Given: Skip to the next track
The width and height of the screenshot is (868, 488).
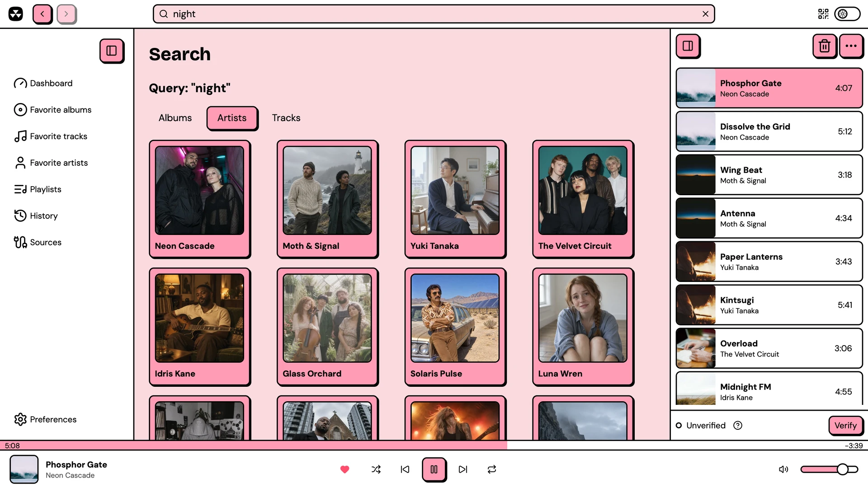Looking at the screenshot, I should pyautogui.click(x=463, y=469).
